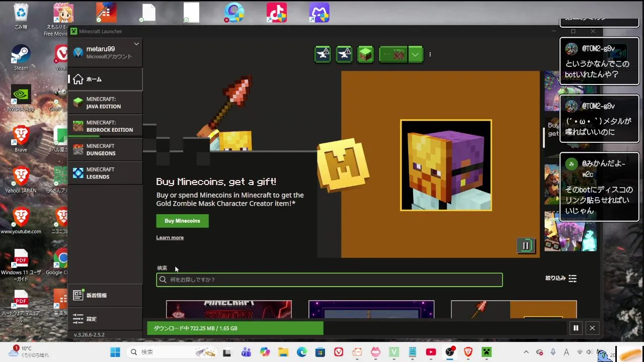Open the three-dot quick-launch options menu
Viewport: 644px width, 362px height.
(x=430, y=54)
